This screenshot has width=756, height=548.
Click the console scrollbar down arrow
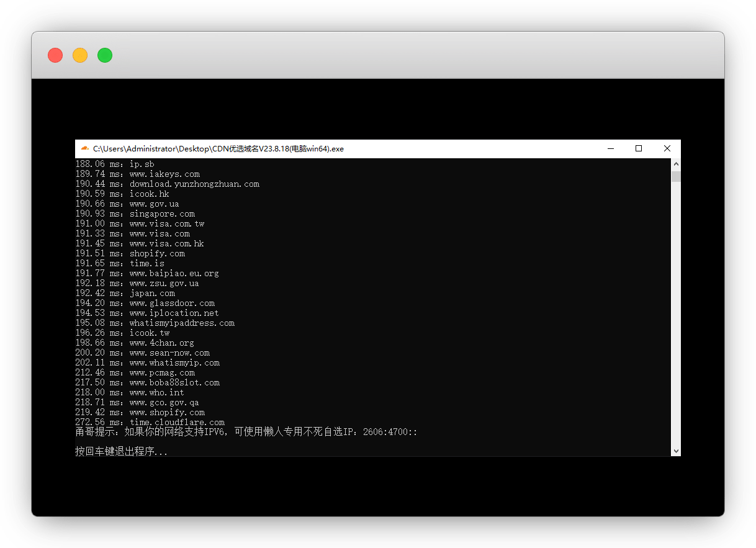pyautogui.click(x=676, y=451)
